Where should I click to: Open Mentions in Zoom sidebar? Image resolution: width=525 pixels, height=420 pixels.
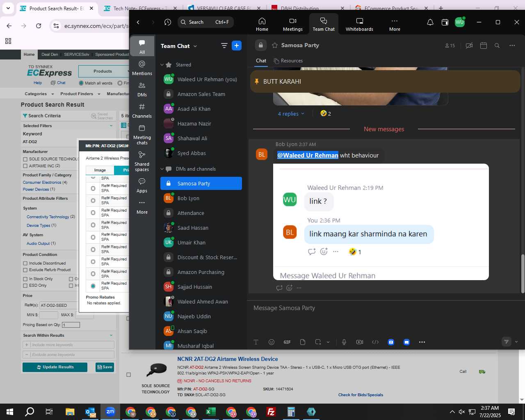pyautogui.click(x=142, y=68)
